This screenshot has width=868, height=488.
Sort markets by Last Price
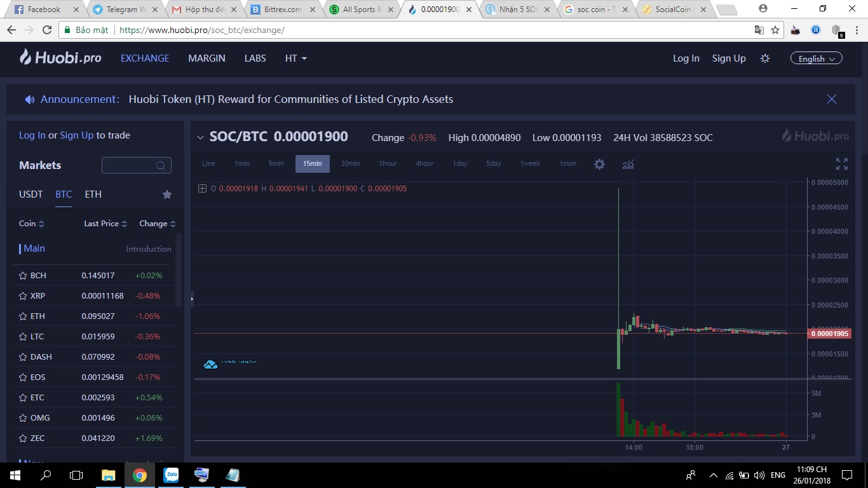pos(105,224)
